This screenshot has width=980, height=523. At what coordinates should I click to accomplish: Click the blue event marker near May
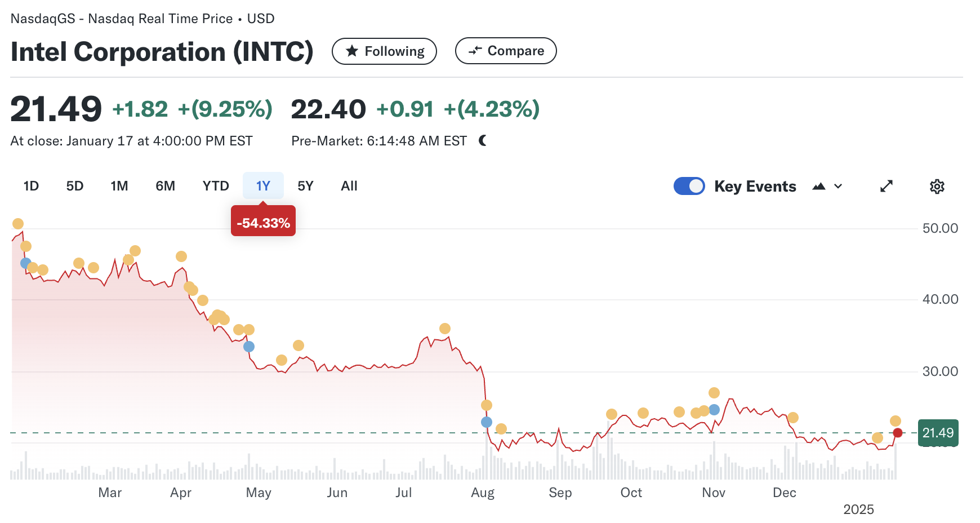tap(249, 347)
